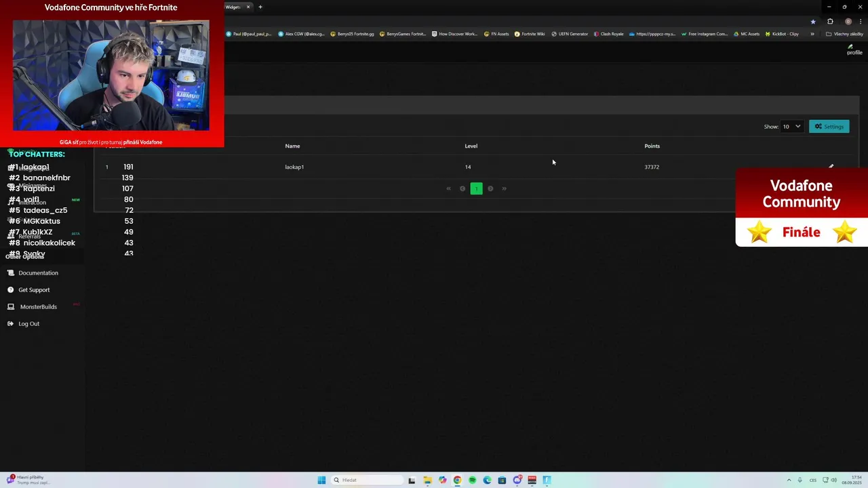This screenshot has height=488, width=868.
Task: Open the KickBot - Clipy bookmark
Action: [x=781, y=34]
